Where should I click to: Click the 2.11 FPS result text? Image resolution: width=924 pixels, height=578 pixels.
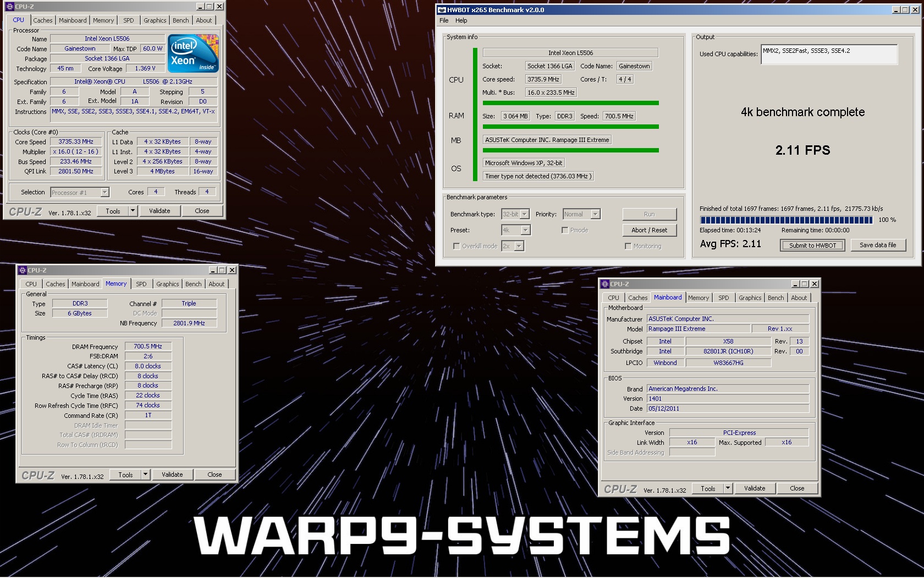pyautogui.click(x=802, y=150)
